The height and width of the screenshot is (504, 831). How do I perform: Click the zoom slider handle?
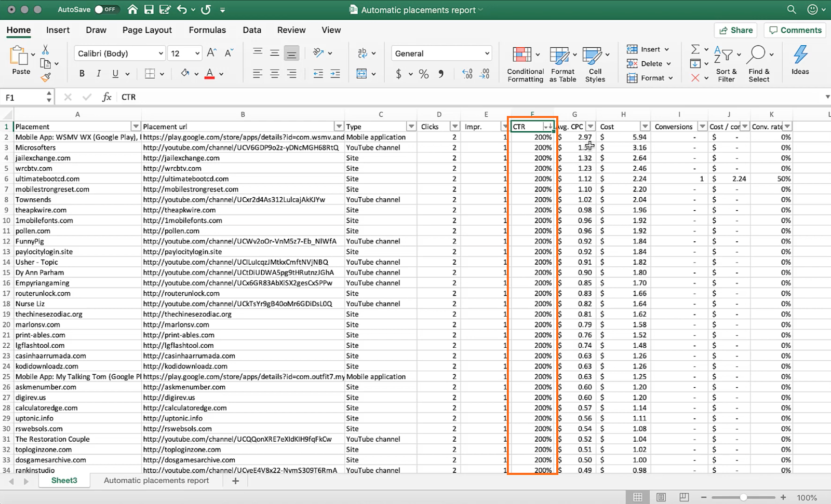743,497
